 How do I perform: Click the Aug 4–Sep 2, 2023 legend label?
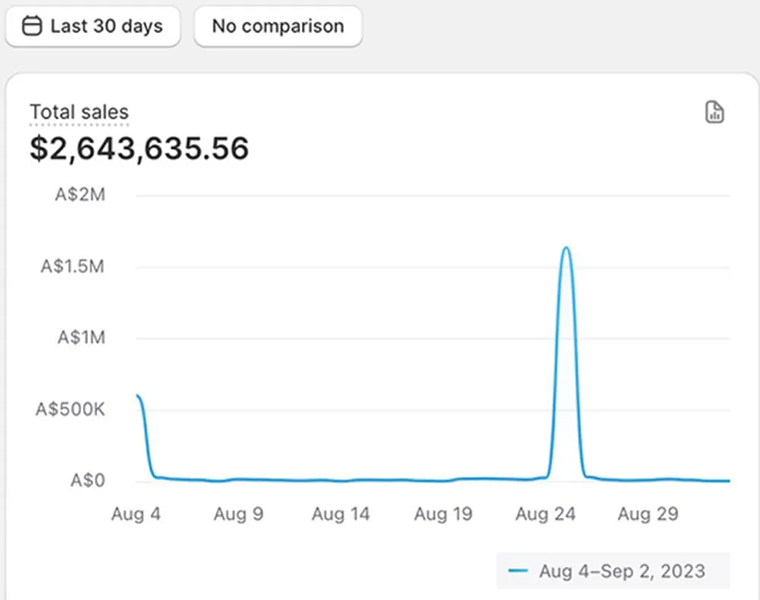[x=621, y=571]
